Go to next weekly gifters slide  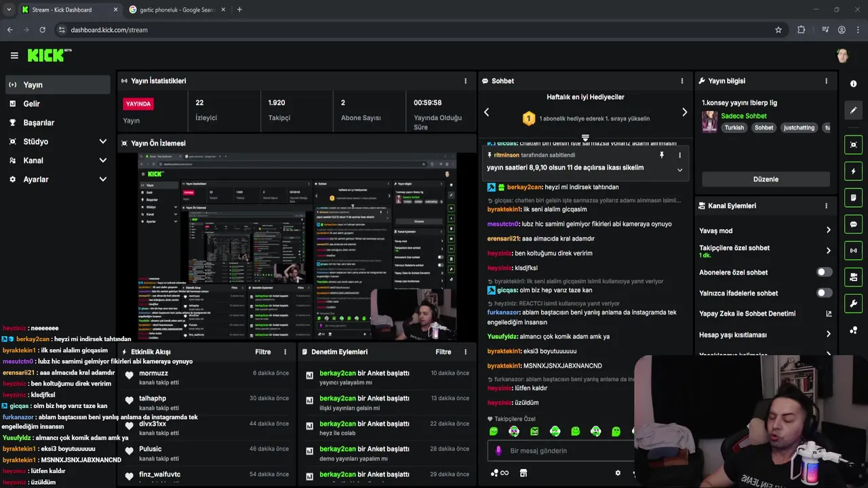point(684,112)
